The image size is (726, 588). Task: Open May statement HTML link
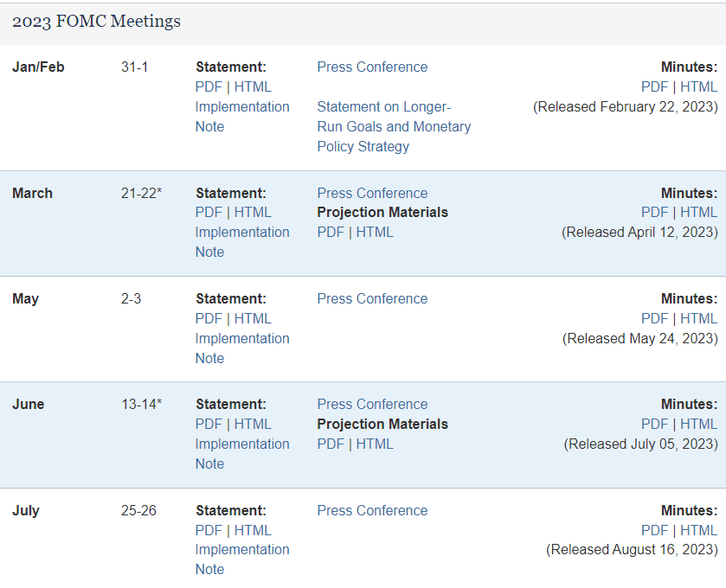253,319
